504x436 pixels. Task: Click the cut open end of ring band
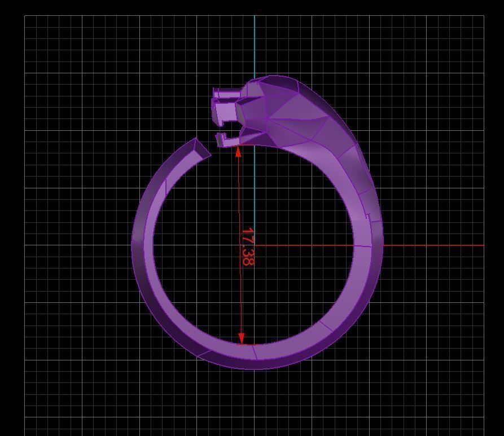point(203,148)
